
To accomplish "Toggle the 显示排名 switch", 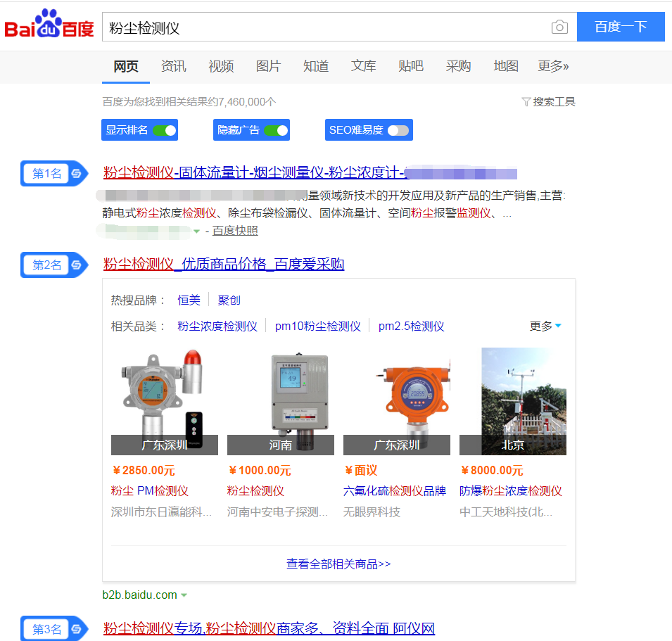I will (x=165, y=130).
